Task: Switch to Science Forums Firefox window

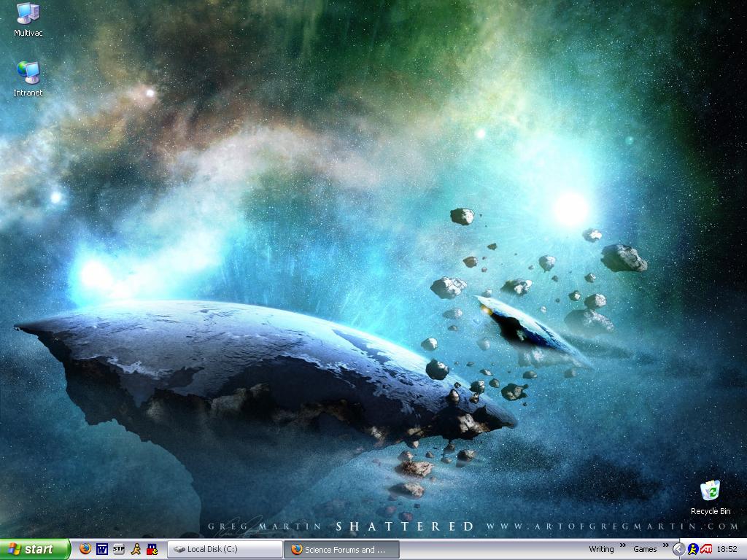Action: click(341, 549)
